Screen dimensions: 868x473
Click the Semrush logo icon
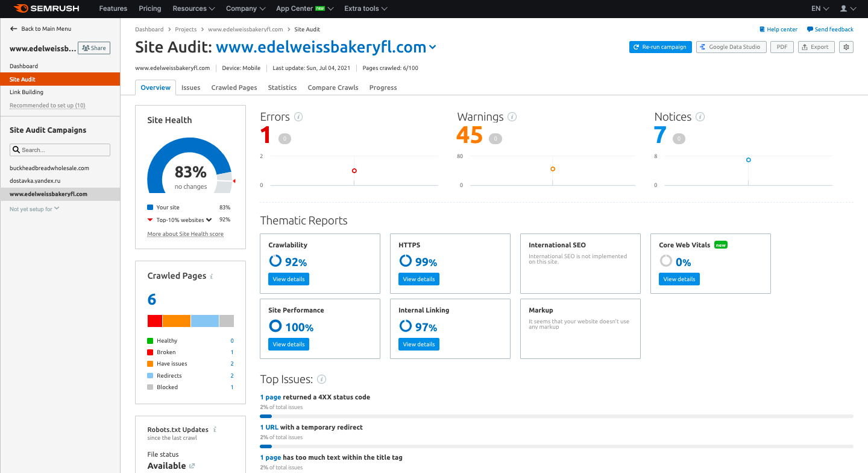point(20,8)
